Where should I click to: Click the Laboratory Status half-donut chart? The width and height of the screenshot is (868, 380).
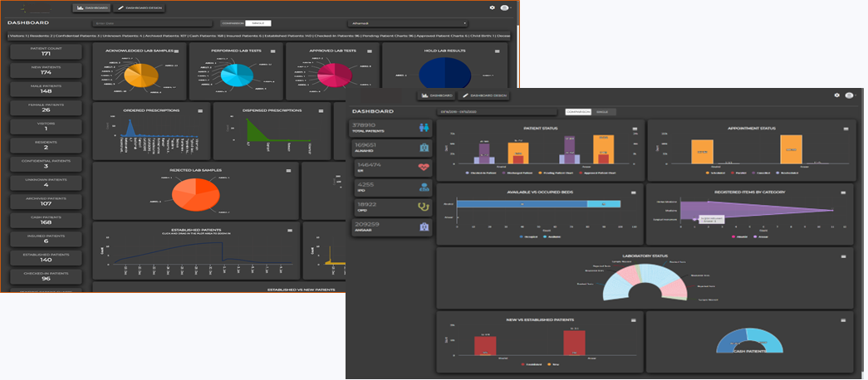click(x=645, y=282)
